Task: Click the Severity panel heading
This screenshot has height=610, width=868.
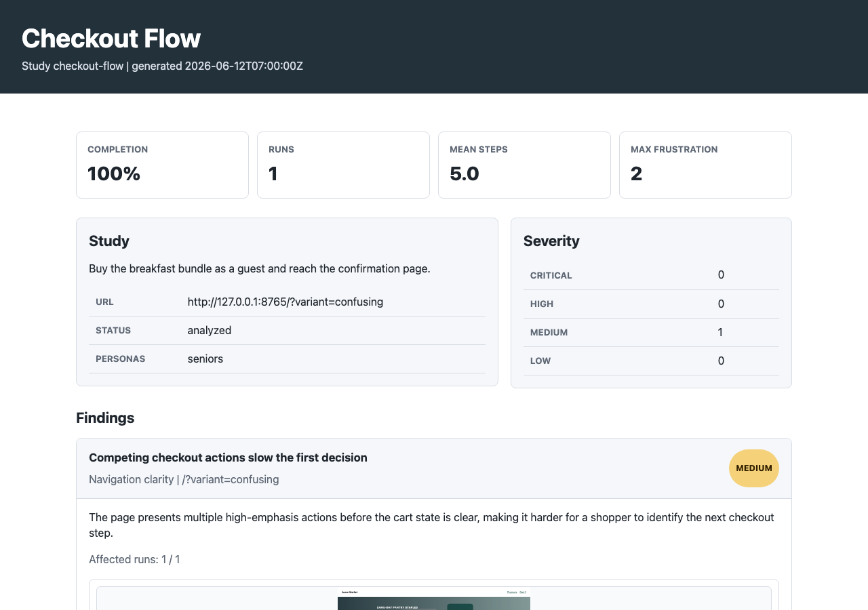Action: [551, 241]
